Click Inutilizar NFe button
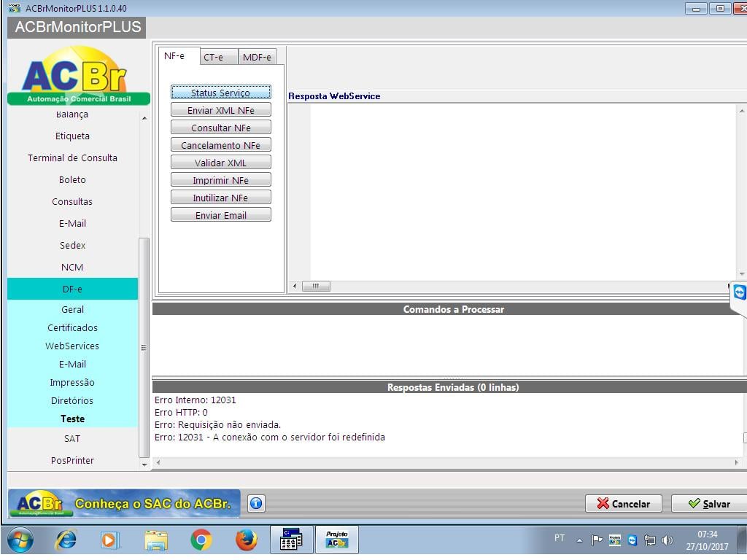This screenshot has height=560, width=747. tap(220, 198)
